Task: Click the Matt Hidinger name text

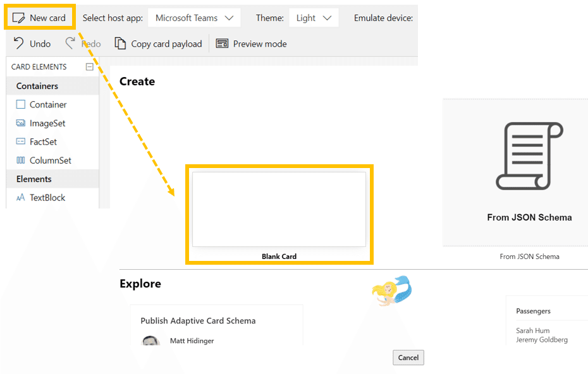Action: 192,341
